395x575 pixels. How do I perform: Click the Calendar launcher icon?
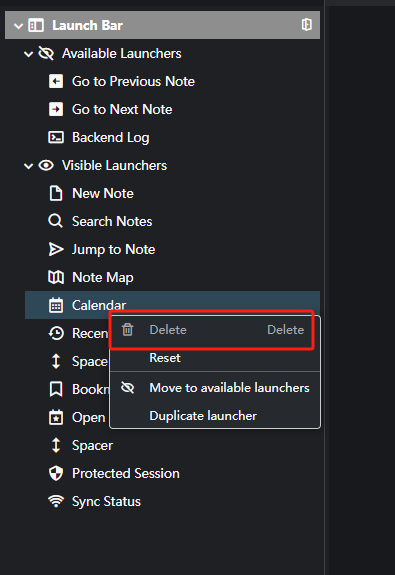point(56,305)
